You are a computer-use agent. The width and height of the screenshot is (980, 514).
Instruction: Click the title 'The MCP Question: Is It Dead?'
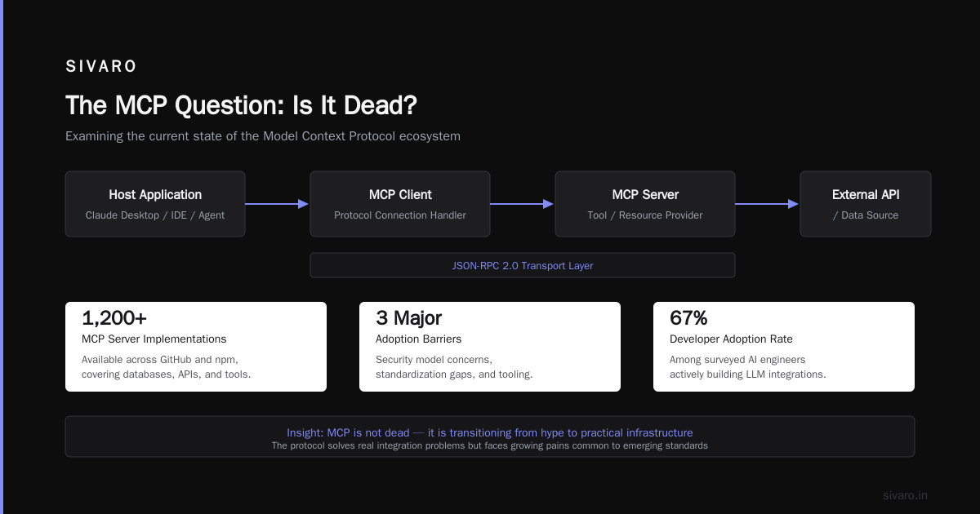(x=242, y=106)
